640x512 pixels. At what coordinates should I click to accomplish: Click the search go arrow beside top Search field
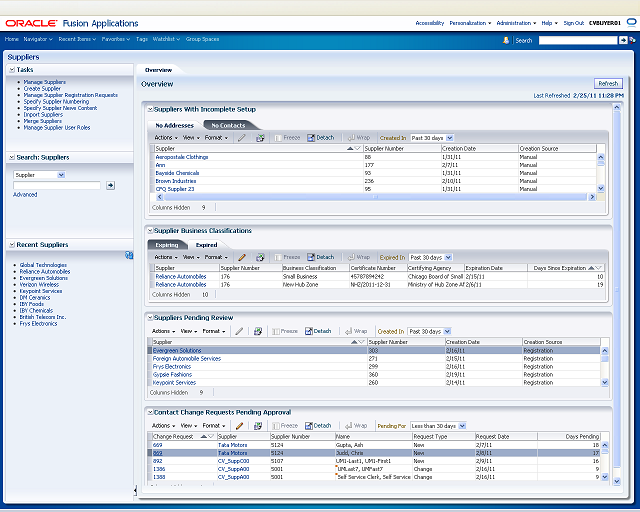(623, 40)
